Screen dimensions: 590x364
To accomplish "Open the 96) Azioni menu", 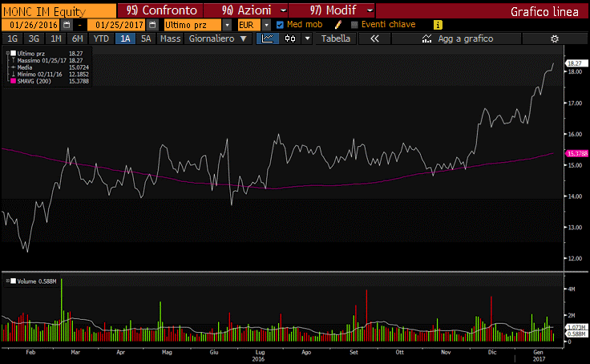I will click(244, 11).
